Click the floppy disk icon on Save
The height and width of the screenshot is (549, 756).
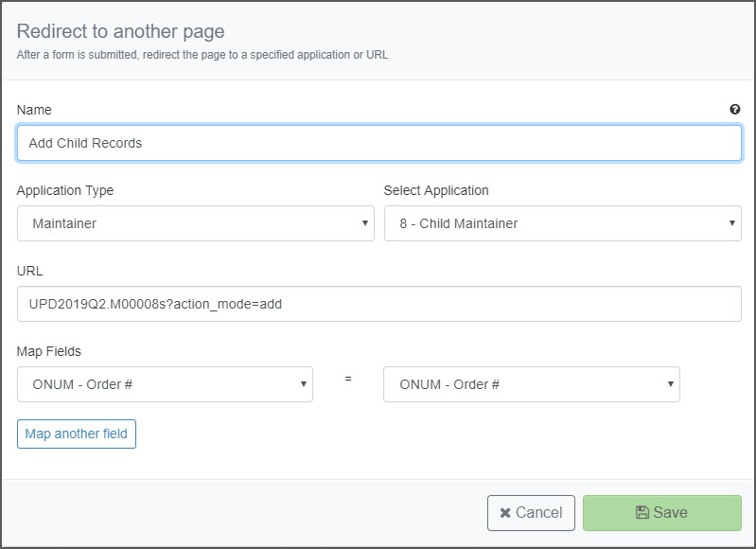tap(642, 512)
